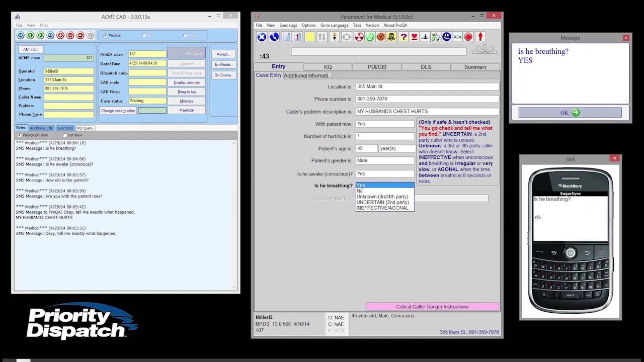644x362 pixels.
Task: Switch to the KQ tab
Action: [328, 67]
